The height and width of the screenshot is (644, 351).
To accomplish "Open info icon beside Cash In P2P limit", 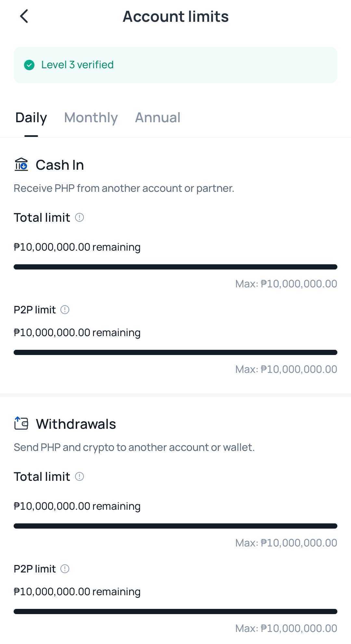I will click(x=65, y=310).
